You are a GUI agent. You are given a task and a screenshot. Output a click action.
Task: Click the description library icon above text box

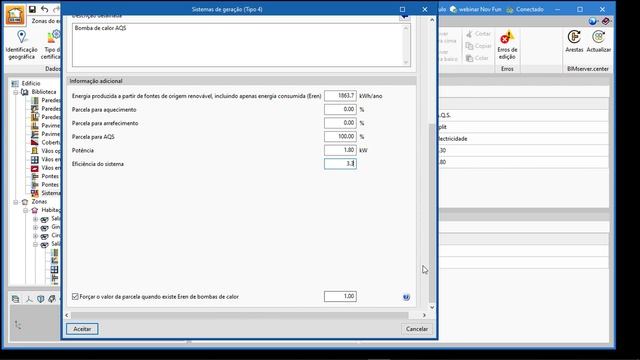[404, 17]
